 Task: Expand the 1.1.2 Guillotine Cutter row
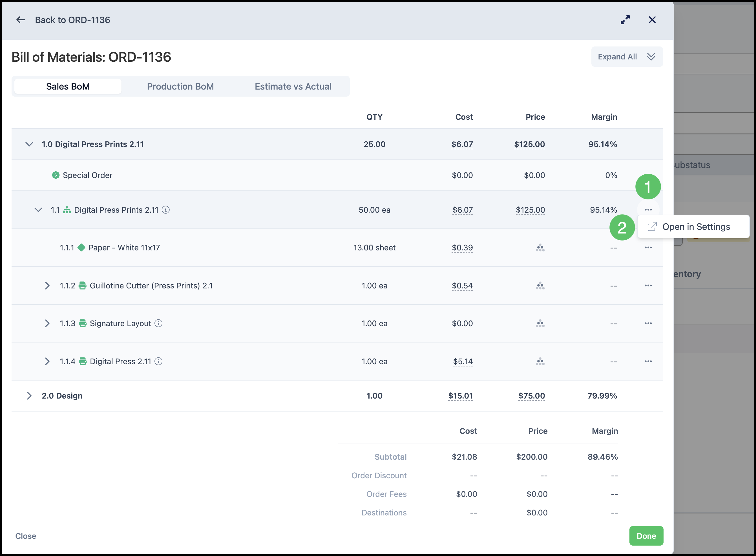point(47,285)
